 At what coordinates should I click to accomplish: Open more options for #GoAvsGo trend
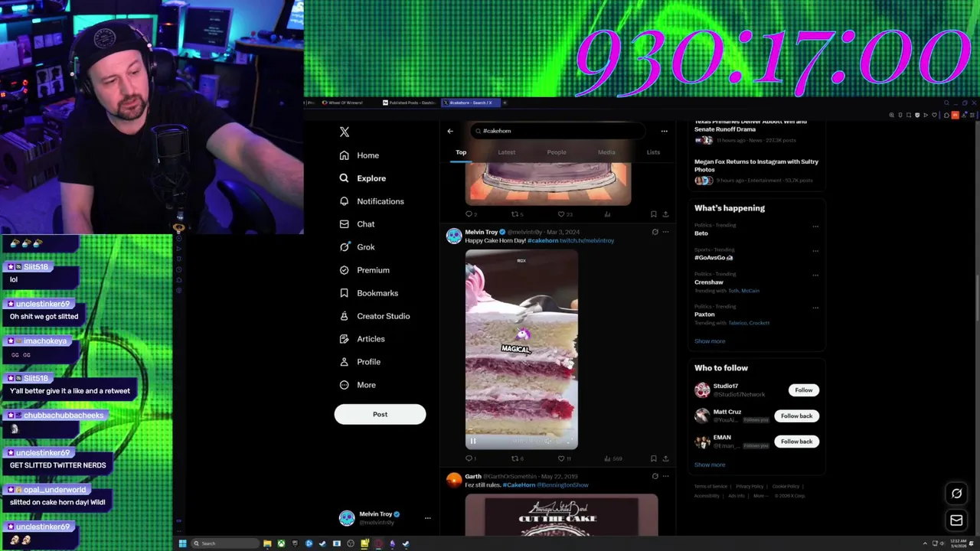(815, 250)
